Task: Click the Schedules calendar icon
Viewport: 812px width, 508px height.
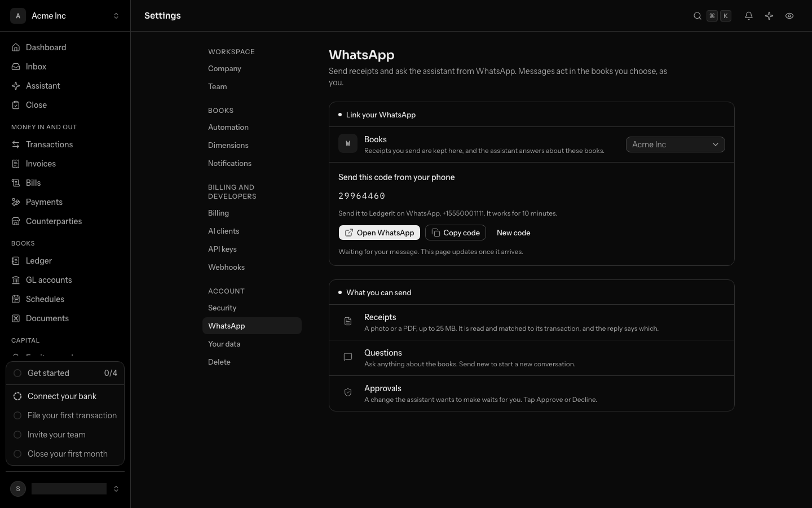Action: pos(16,299)
